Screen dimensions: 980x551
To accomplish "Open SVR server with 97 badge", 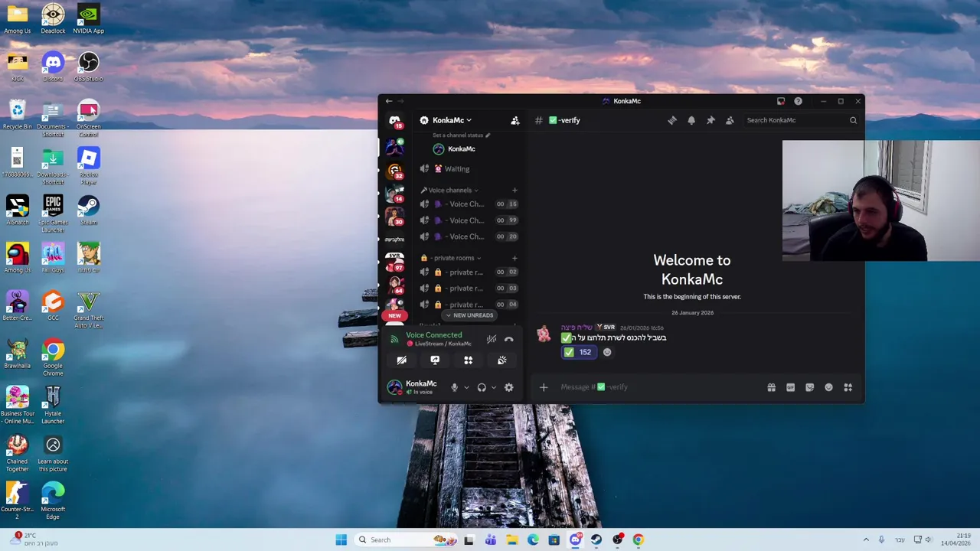I will pos(394,262).
